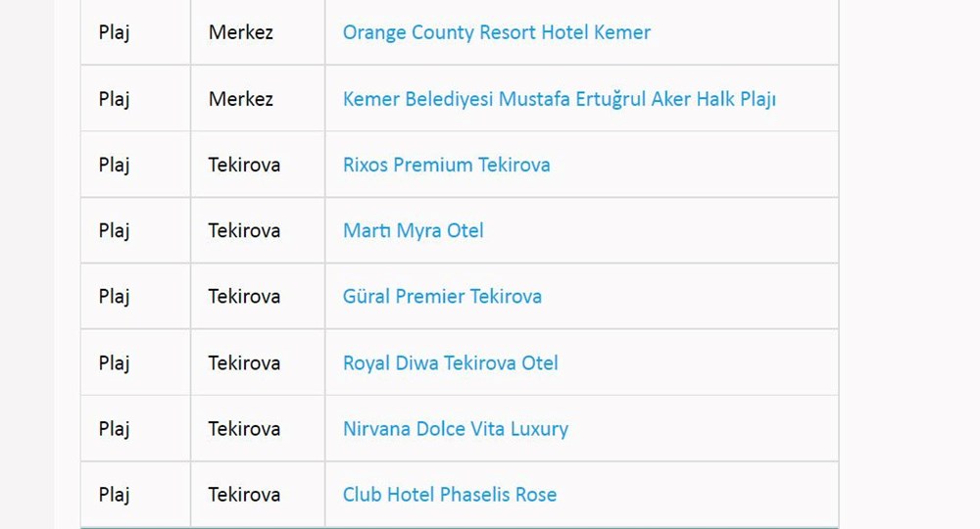
Task: Visit the Royal Diwa Tekirova Otel link
Action: point(450,363)
